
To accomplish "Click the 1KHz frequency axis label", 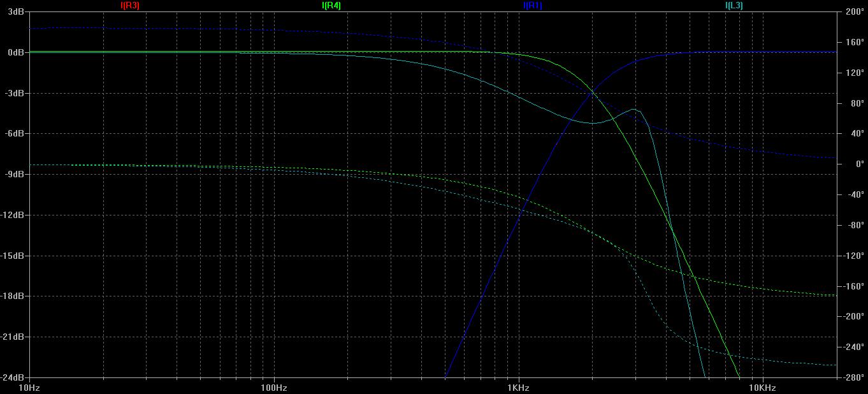I will click(x=518, y=388).
